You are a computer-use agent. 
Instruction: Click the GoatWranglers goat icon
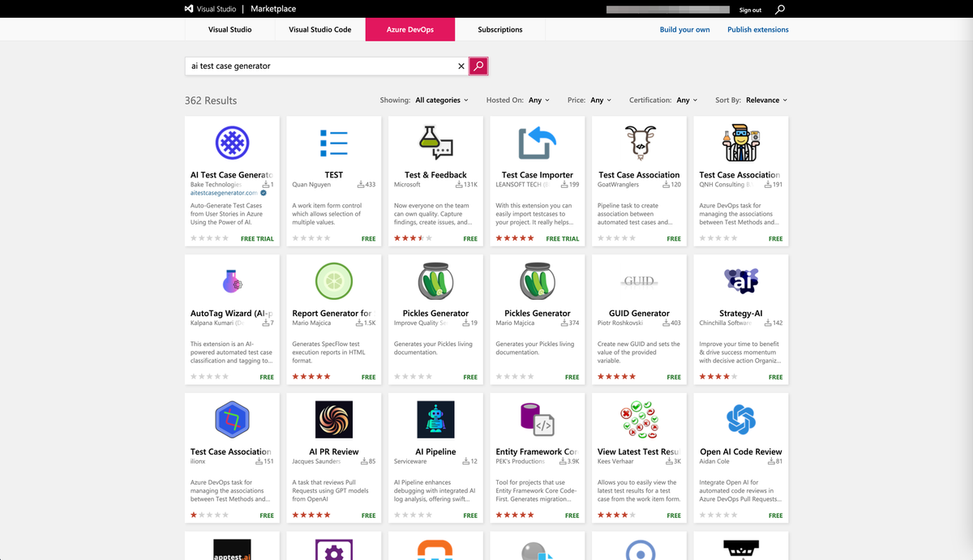pos(639,143)
